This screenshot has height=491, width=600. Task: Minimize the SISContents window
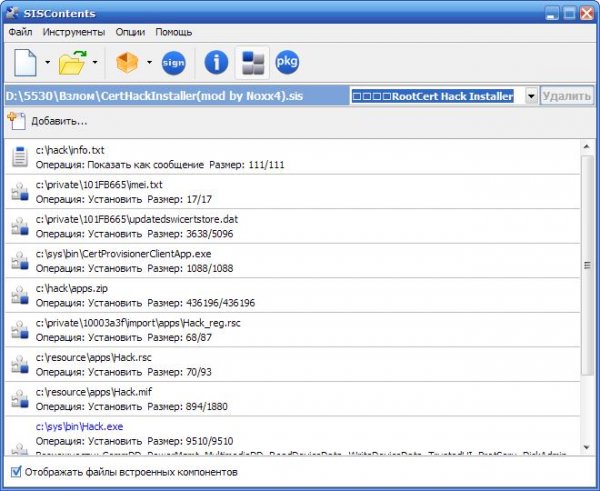tap(551, 13)
